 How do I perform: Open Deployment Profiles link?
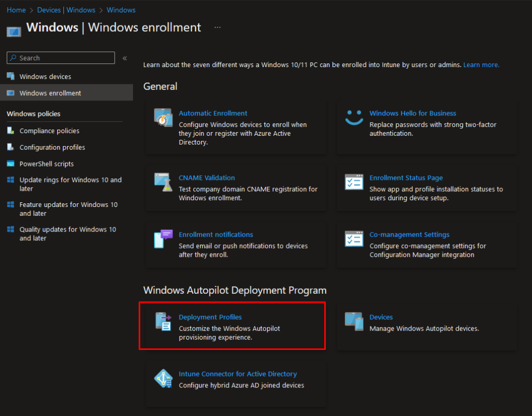(210, 317)
